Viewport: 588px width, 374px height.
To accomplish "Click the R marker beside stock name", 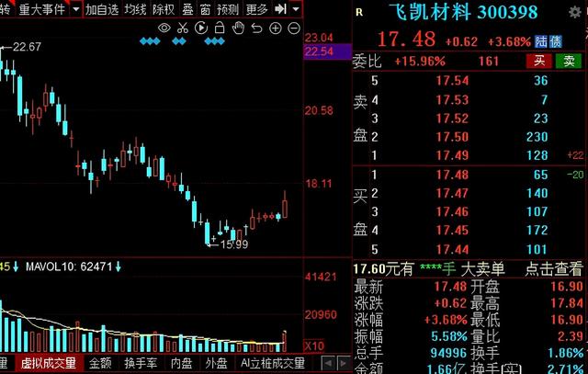I will click(359, 13).
